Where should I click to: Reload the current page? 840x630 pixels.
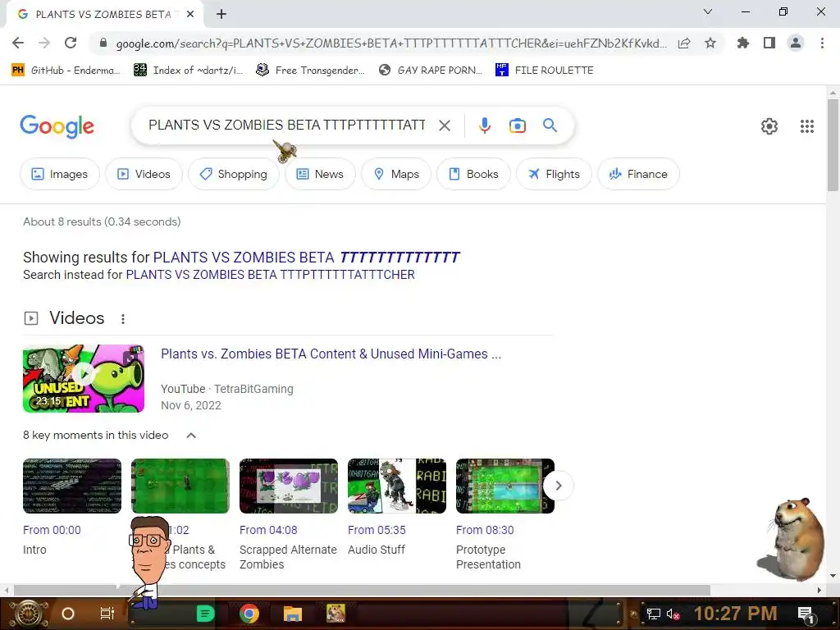click(x=71, y=43)
